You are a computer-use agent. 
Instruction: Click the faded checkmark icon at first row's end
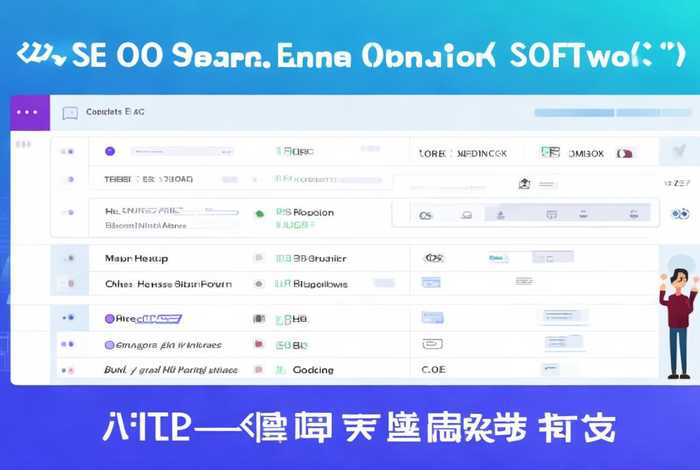(679, 151)
